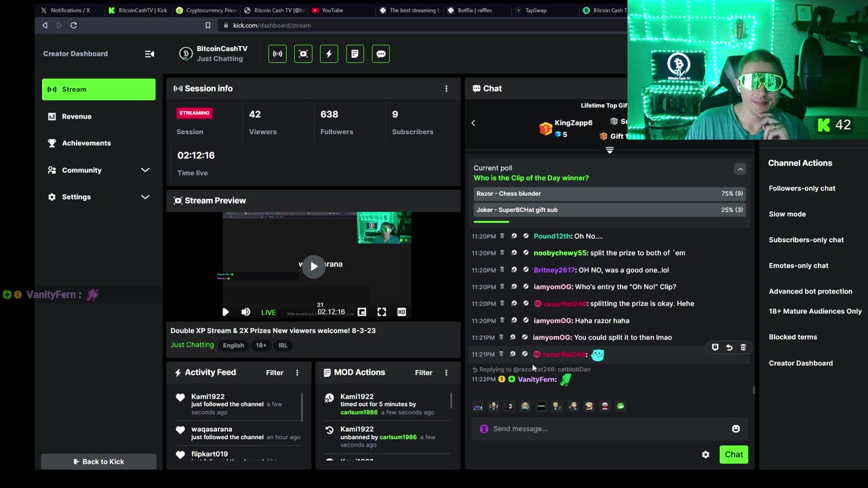The height and width of the screenshot is (488, 868).
Task: Click kick.com address bar
Action: pos(271,25)
